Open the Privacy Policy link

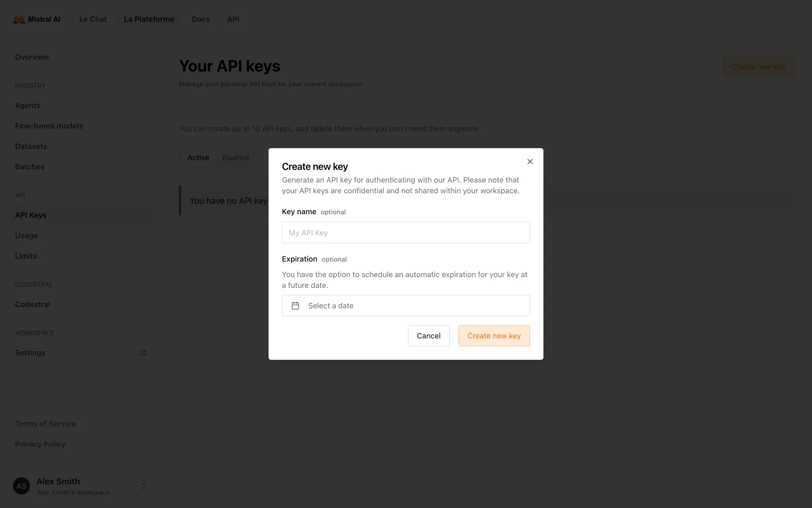click(x=40, y=444)
